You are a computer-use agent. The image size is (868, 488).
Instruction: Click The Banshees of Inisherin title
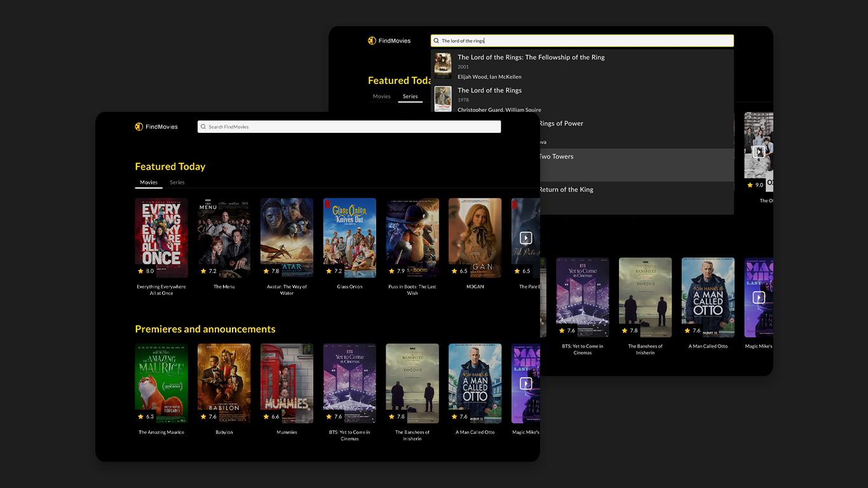pos(412,435)
